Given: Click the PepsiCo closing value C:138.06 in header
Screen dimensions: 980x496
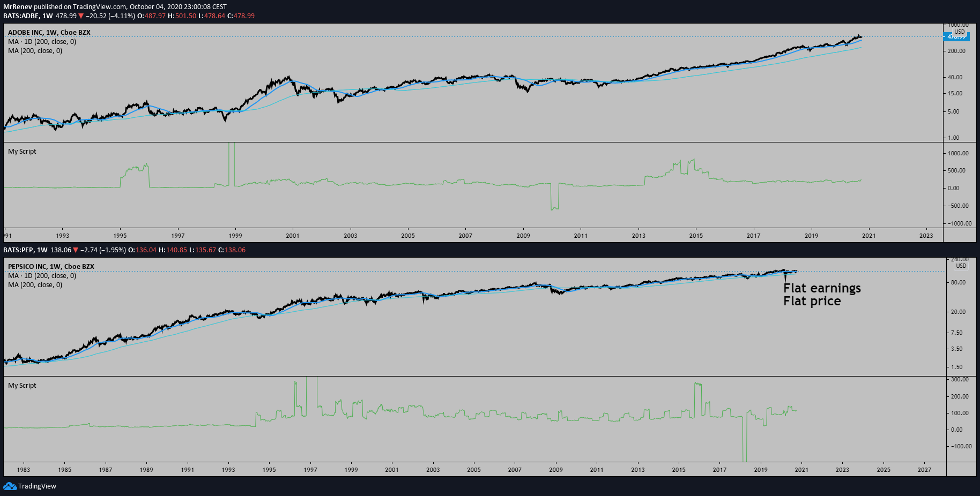Looking at the screenshot, I should (x=232, y=250).
